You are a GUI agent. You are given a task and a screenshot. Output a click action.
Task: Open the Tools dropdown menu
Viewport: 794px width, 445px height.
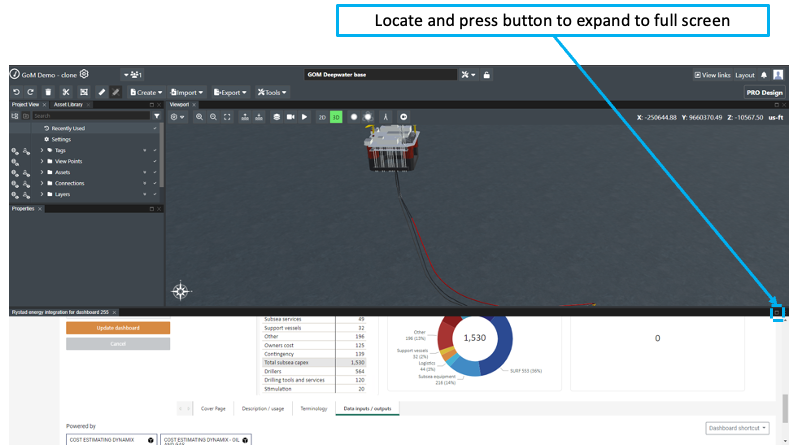click(272, 92)
